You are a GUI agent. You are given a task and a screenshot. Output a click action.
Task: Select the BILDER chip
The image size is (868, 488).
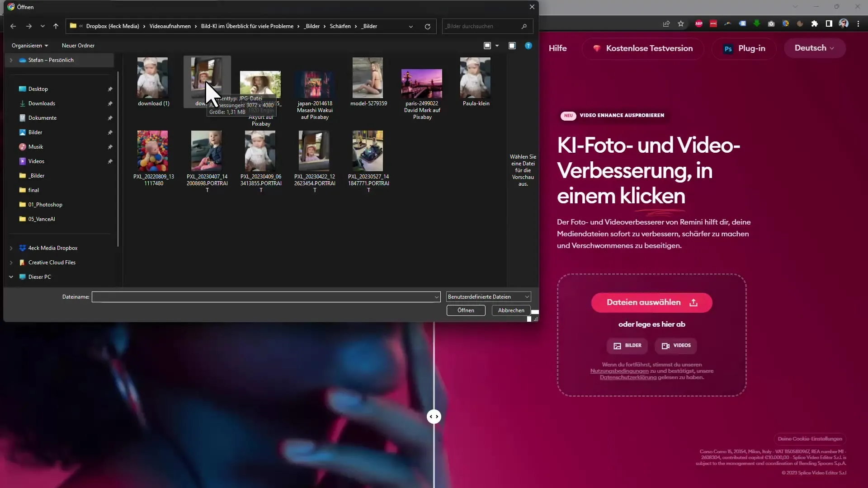(x=627, y=346)
